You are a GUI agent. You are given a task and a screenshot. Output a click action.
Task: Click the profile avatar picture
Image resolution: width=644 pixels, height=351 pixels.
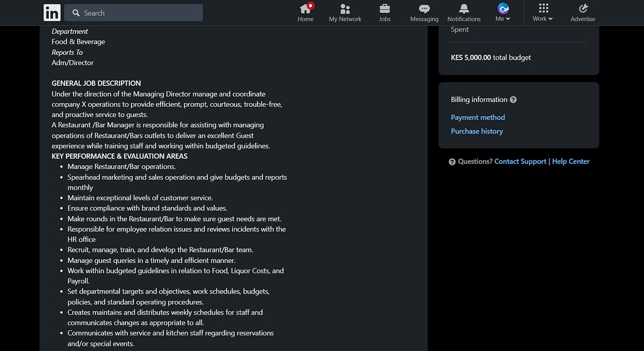503,8
